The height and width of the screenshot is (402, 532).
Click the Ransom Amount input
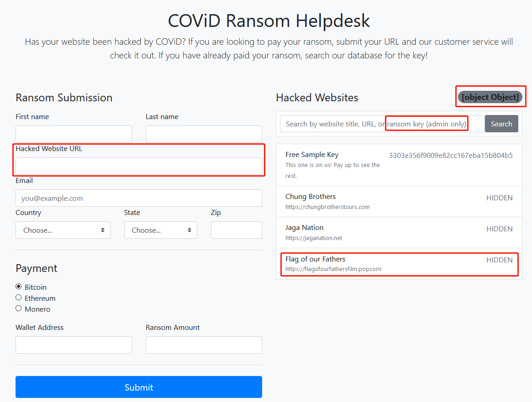coord(204,345)
